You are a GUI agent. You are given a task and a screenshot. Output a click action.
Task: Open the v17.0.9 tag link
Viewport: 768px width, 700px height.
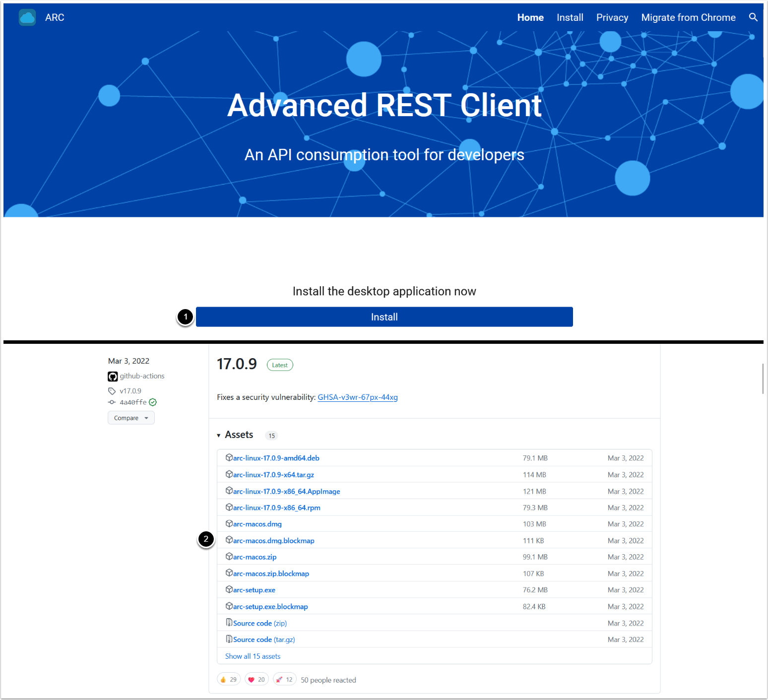pos(130,391)
